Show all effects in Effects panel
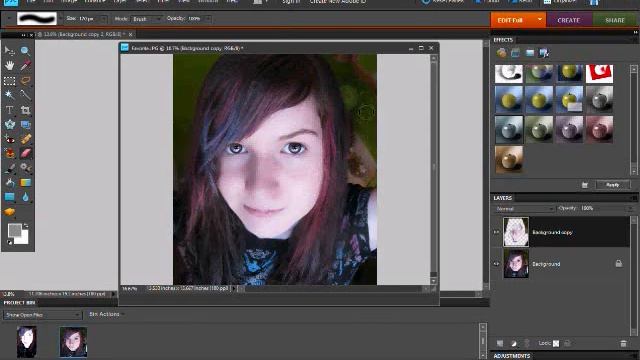 (x=544, y=53)
